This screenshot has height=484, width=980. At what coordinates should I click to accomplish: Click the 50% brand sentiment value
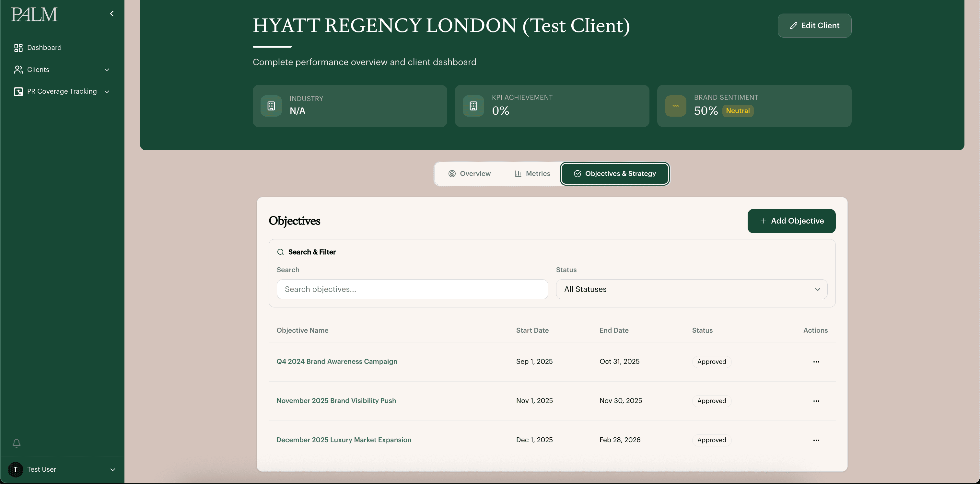click(x=706, y=111)
